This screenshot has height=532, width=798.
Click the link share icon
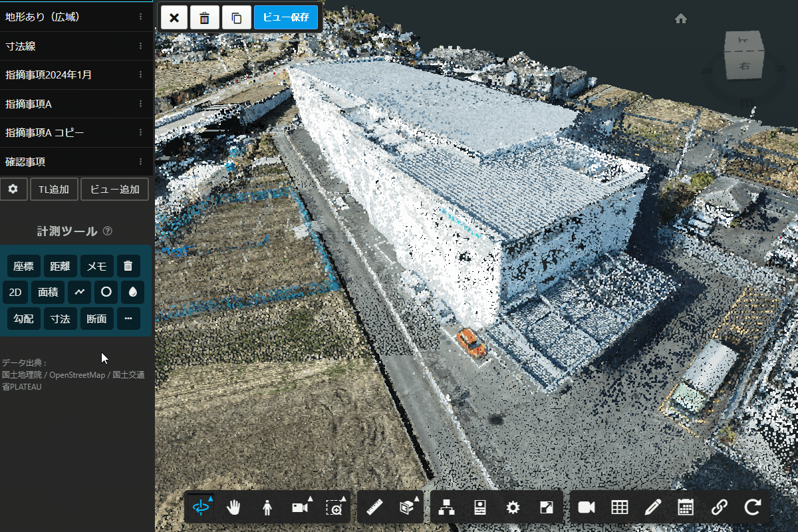719,507
